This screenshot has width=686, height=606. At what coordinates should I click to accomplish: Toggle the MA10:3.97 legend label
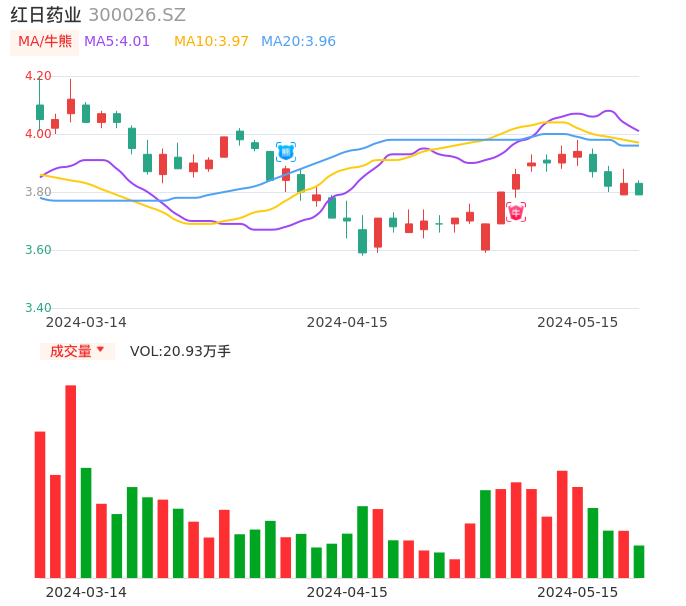pyautogui.click(x=211, y=42)
